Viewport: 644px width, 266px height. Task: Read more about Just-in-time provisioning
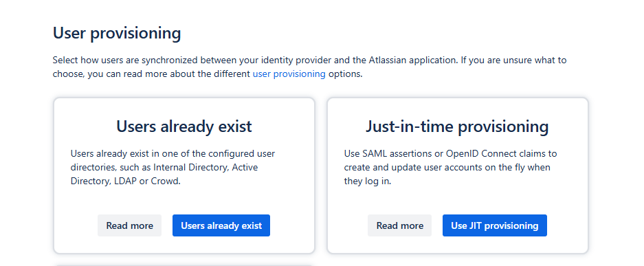click(x=399, y=225)
